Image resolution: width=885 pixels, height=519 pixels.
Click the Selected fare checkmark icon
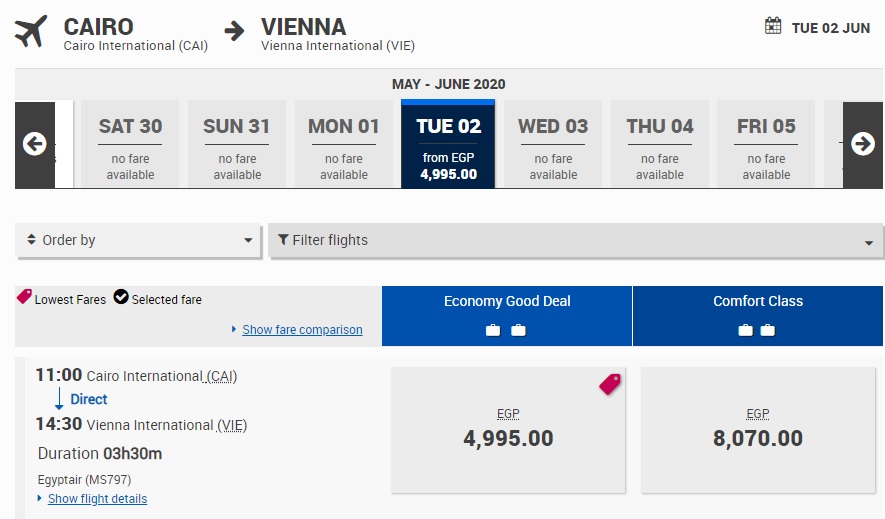(121, 297)
